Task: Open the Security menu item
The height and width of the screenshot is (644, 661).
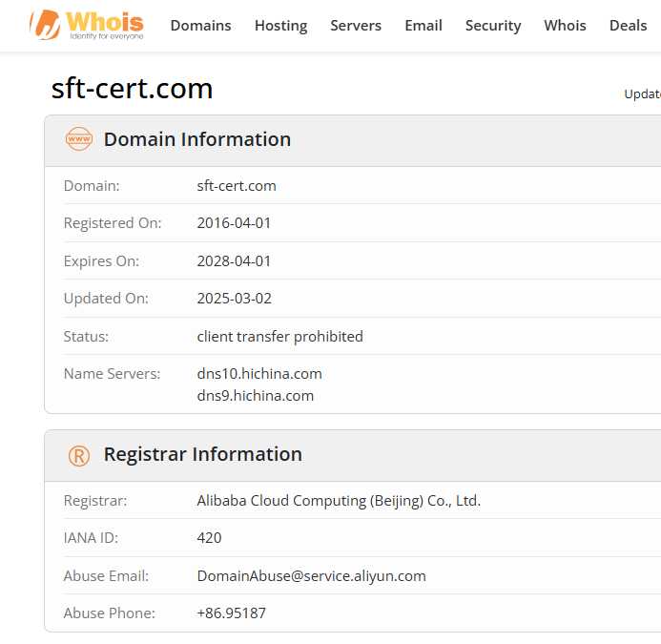Action: click(493, 26)
